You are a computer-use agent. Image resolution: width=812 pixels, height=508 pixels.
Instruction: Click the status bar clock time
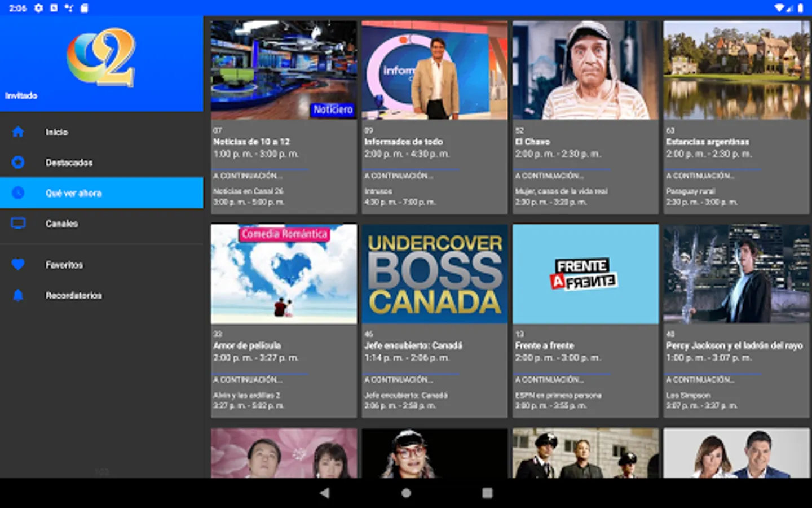point(17,8)
